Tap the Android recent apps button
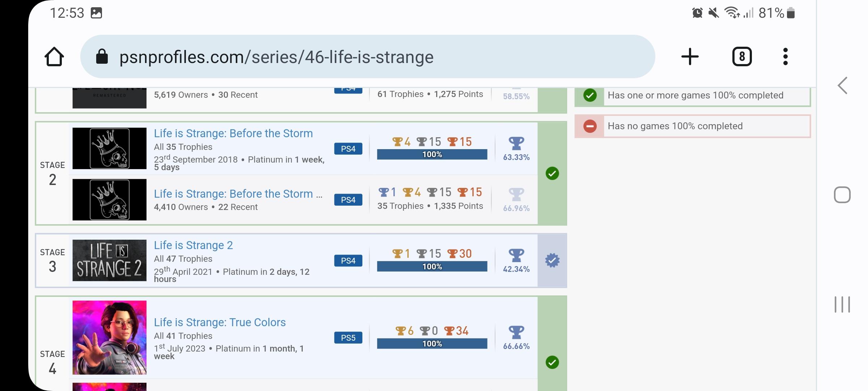 coord(842,304)
